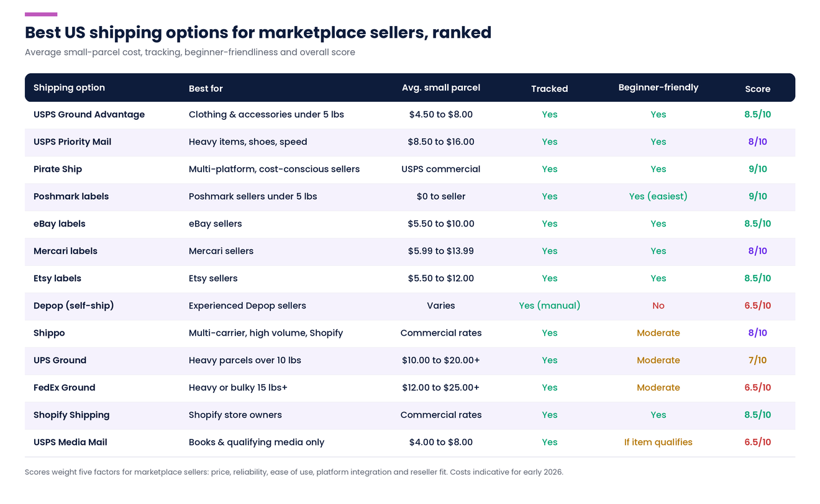The image size is (820, 504).
Task: Select the 'USPS Ground Advantage' row name
Action: (x=89, y=114)
